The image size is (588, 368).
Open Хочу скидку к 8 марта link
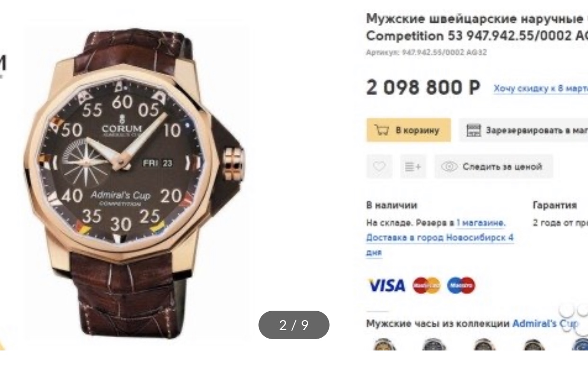click(540, 89)
